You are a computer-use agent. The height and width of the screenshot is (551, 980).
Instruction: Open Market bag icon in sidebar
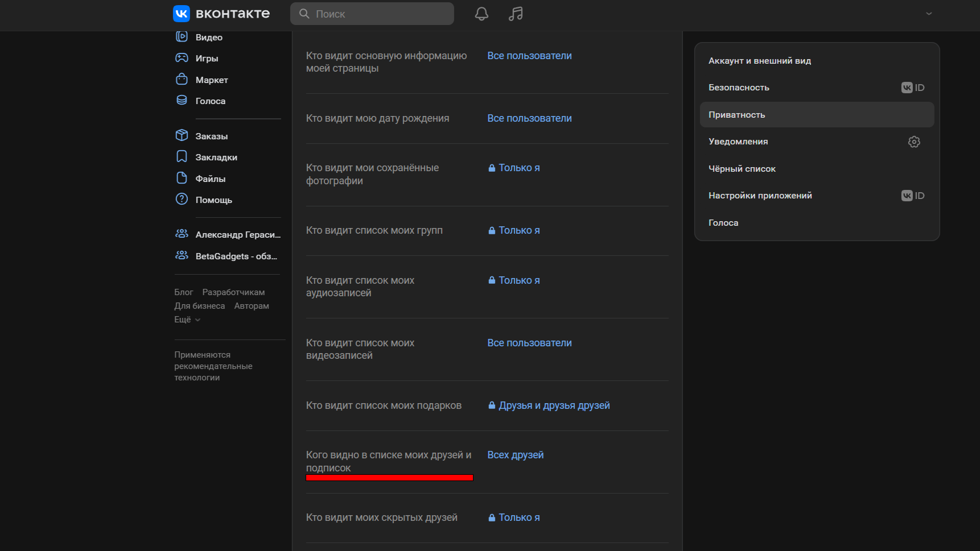182,80
